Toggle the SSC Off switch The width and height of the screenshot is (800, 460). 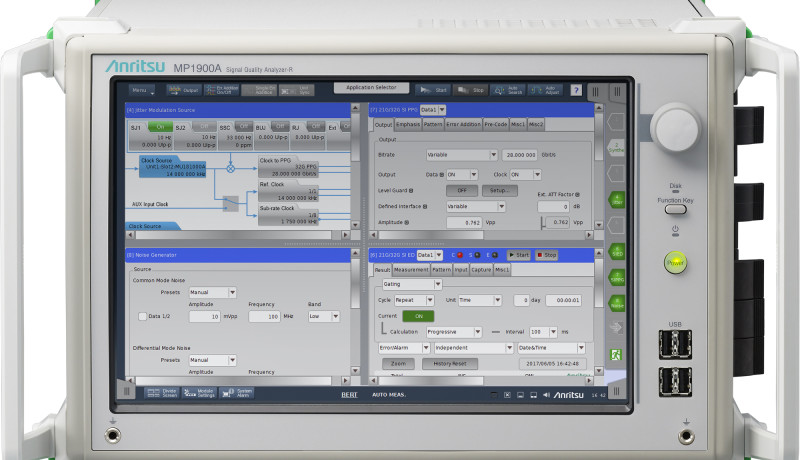pyautogui.click(x=243, y=126)
